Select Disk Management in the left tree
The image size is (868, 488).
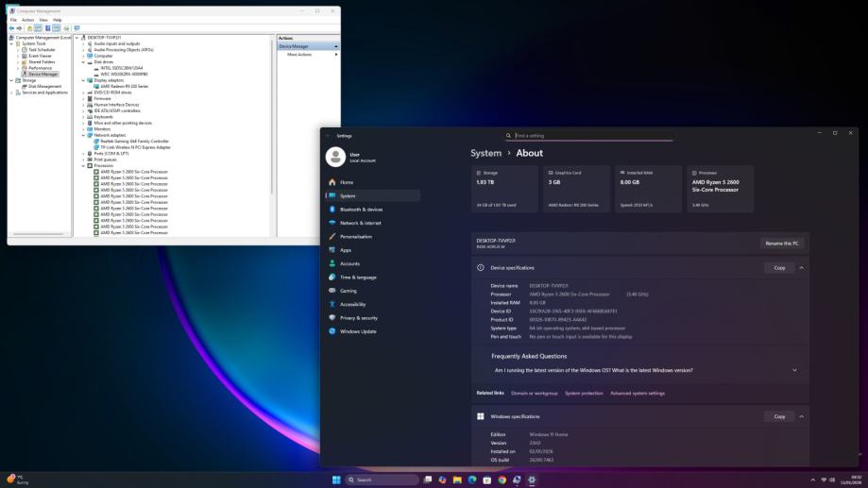tap(44, 86)
